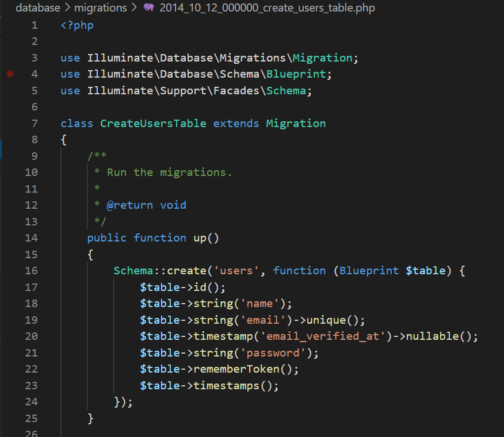Click line number 14 in the gutter
Screen dimensions: 504x437
32,238
